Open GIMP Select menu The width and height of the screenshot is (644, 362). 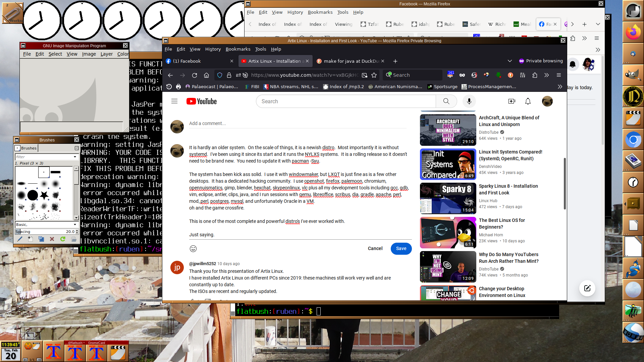55,54
